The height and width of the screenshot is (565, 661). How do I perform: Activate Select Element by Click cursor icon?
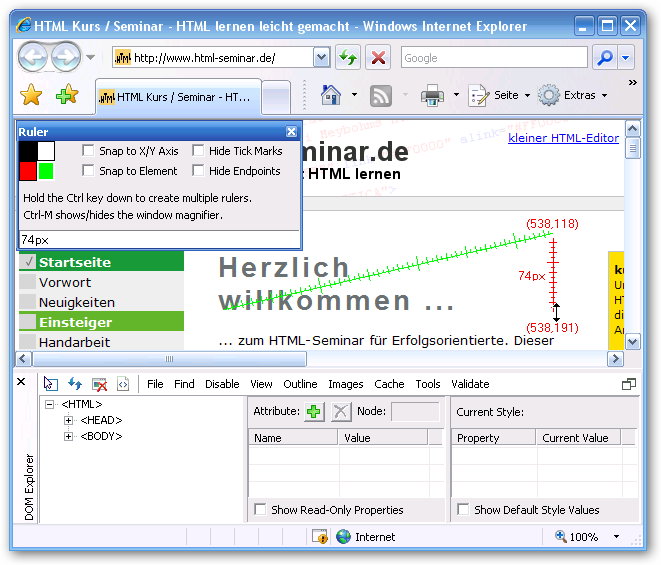50,384
